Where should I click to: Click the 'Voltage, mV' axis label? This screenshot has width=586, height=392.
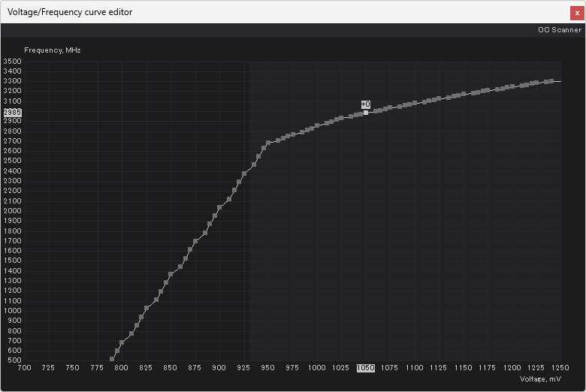pyautogui.click(x=540, y=379)
